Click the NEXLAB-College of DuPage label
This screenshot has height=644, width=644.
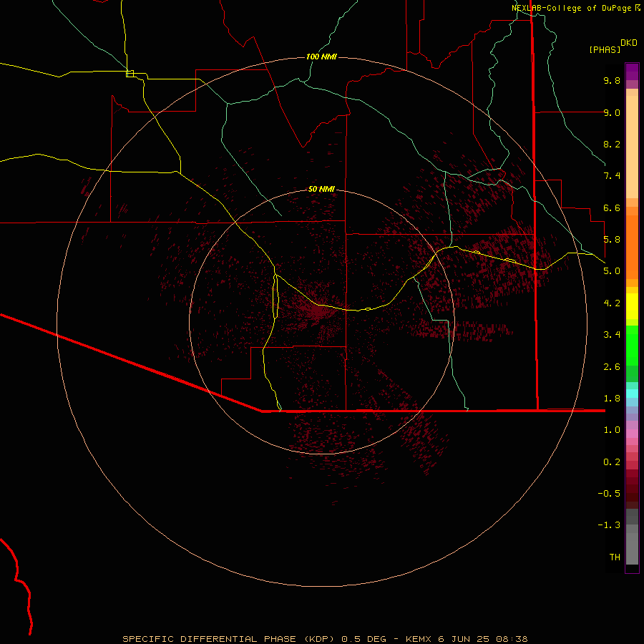point(571,8)
